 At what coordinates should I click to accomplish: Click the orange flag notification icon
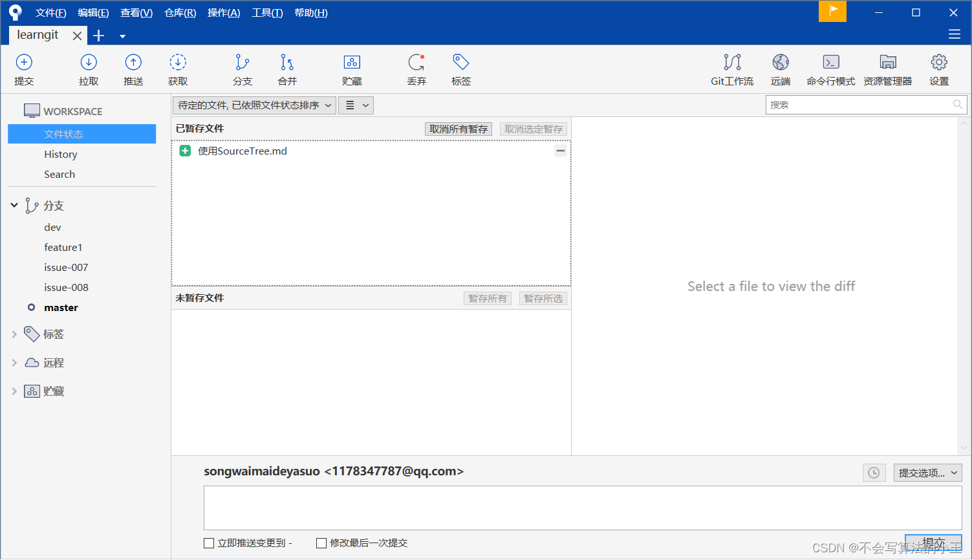point(832,11)
